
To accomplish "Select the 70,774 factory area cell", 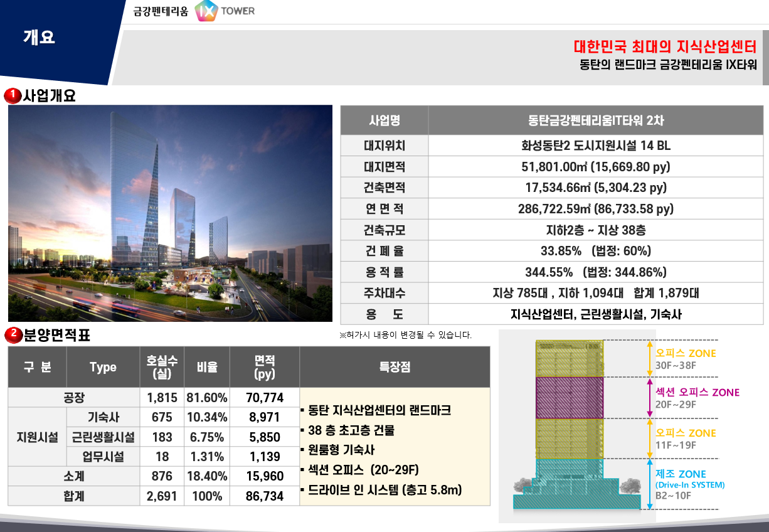I will pos(265,398).
